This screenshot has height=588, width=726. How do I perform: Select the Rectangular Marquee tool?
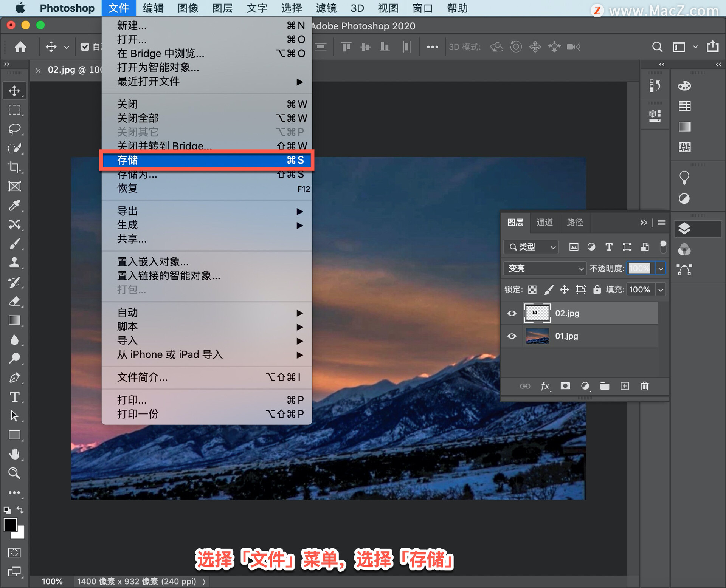[x=14, y=110]
